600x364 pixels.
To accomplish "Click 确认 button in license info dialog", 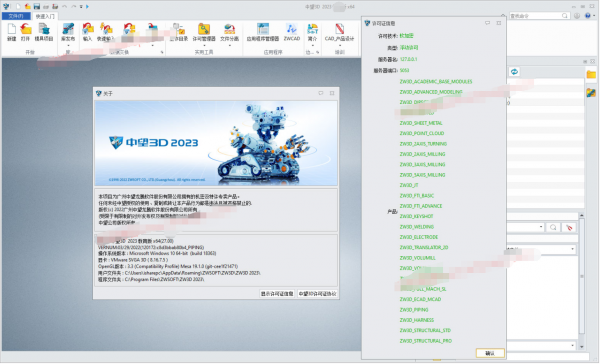I will tap(490, 353).
